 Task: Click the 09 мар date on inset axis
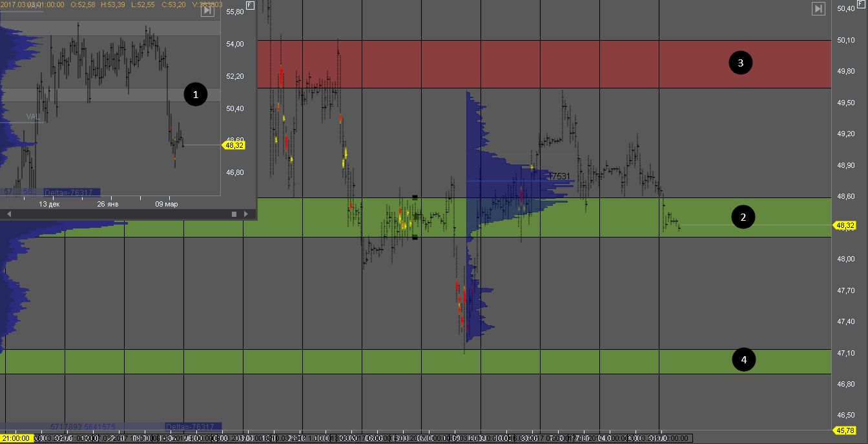click(x=166, y=204)
